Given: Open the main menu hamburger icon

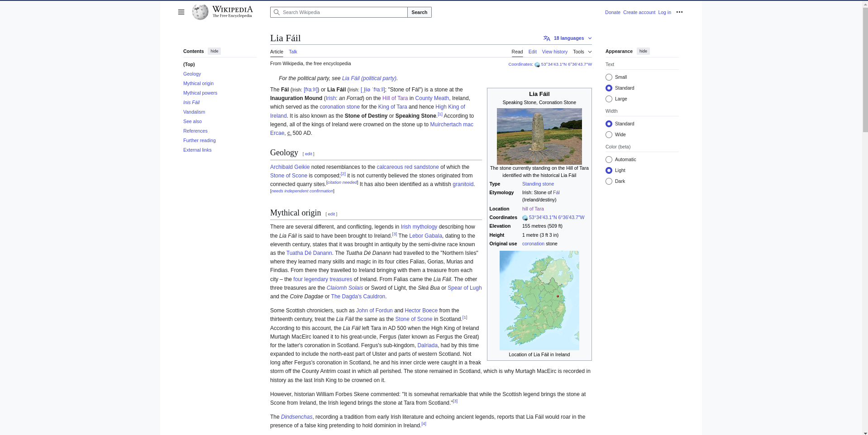Looking at the screenshot, I should pos(181,12).
